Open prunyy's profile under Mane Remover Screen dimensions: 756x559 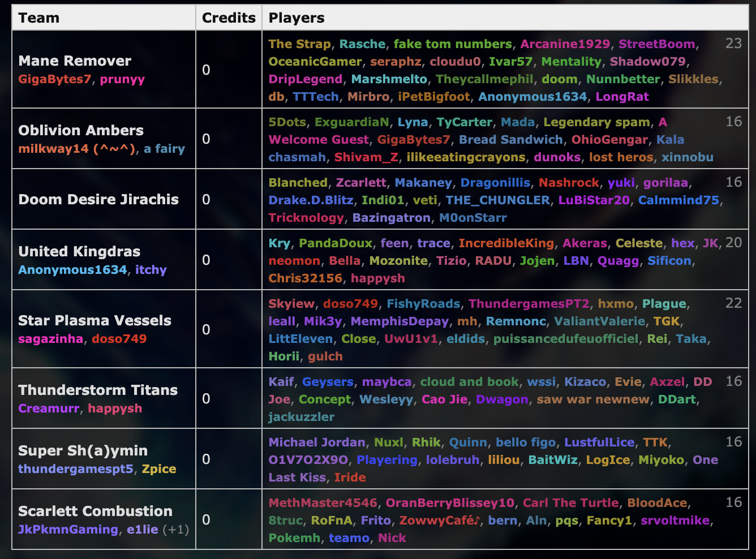[122, 79]
